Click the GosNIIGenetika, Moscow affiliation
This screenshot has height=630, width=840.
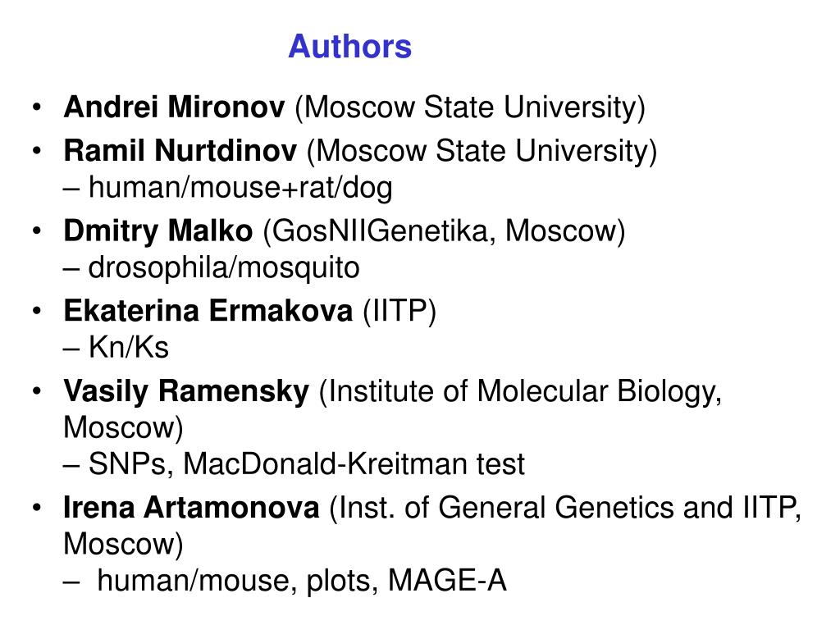444,231
